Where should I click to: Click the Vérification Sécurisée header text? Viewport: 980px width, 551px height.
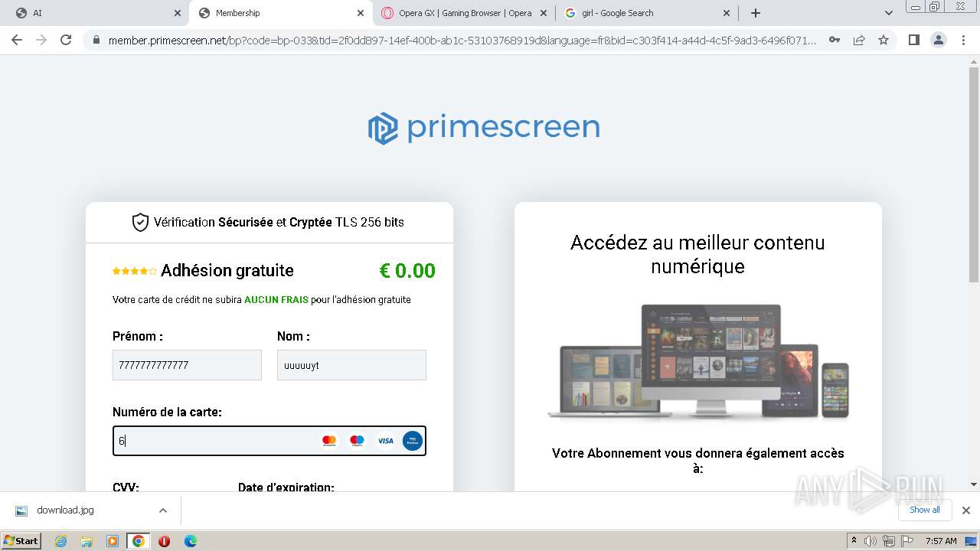coord(279,222)
